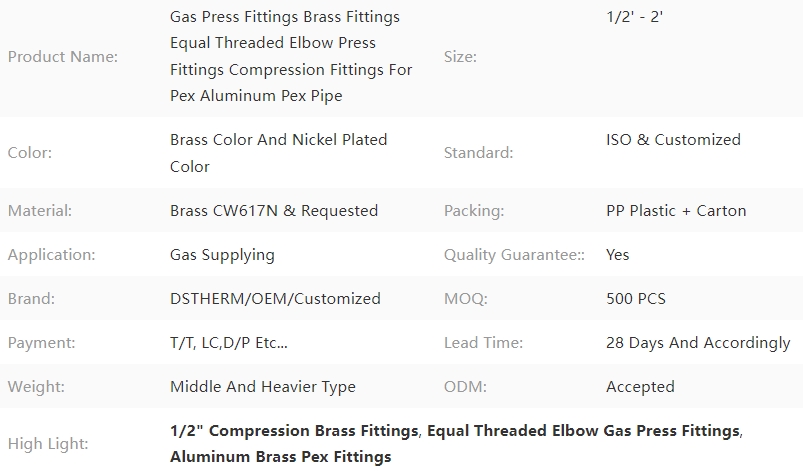The image size is (803, 471).
Task: Click the DSTHERM/OEM/Customized brand value
Action: point(275,299)
